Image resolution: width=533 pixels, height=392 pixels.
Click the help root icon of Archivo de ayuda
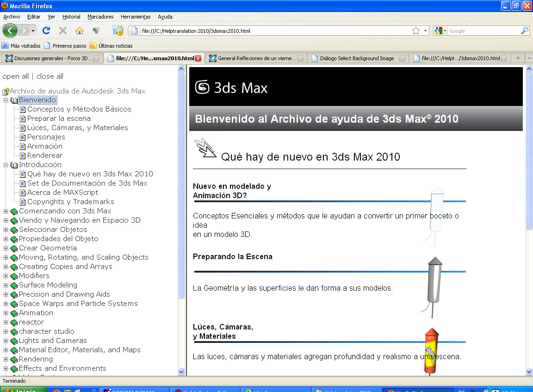[6, 91]
